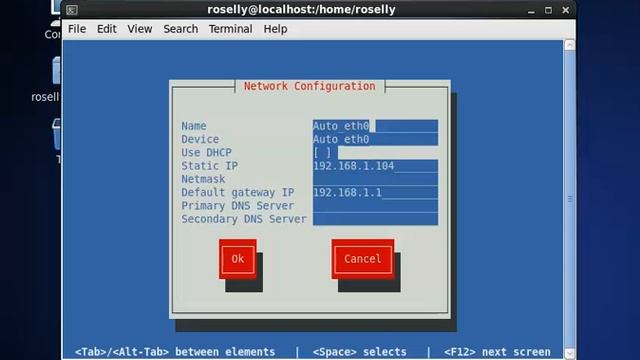
Task: Click the 'Primary DNS Server' label
Action: 238,206
